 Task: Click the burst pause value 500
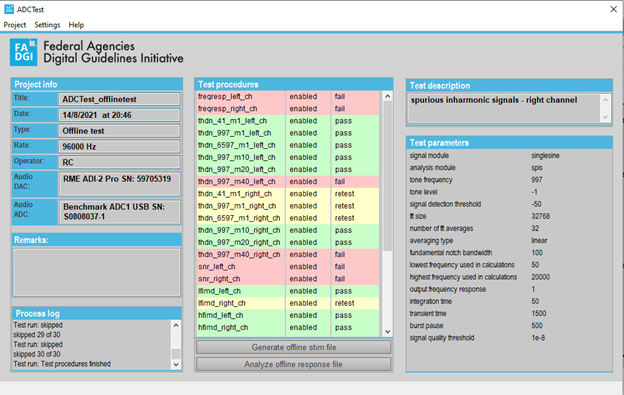click(537, 326)
